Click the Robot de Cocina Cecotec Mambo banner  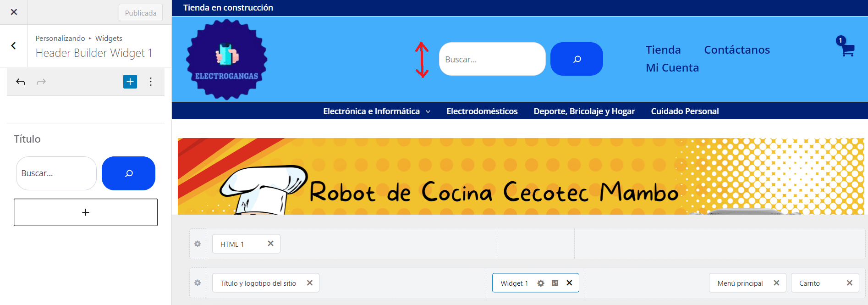pos(521,176)
